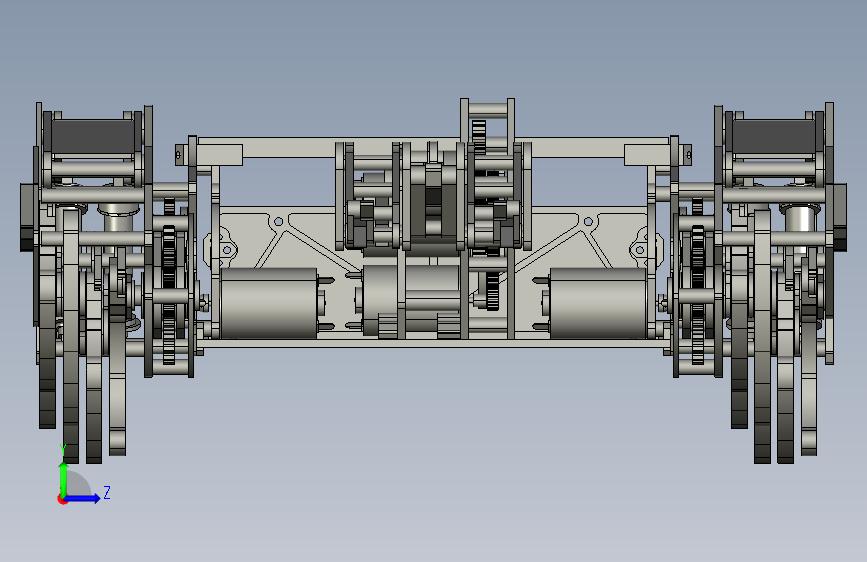
Task: Click the blue Z axis arrow of the triad
Action: [84, 498]
